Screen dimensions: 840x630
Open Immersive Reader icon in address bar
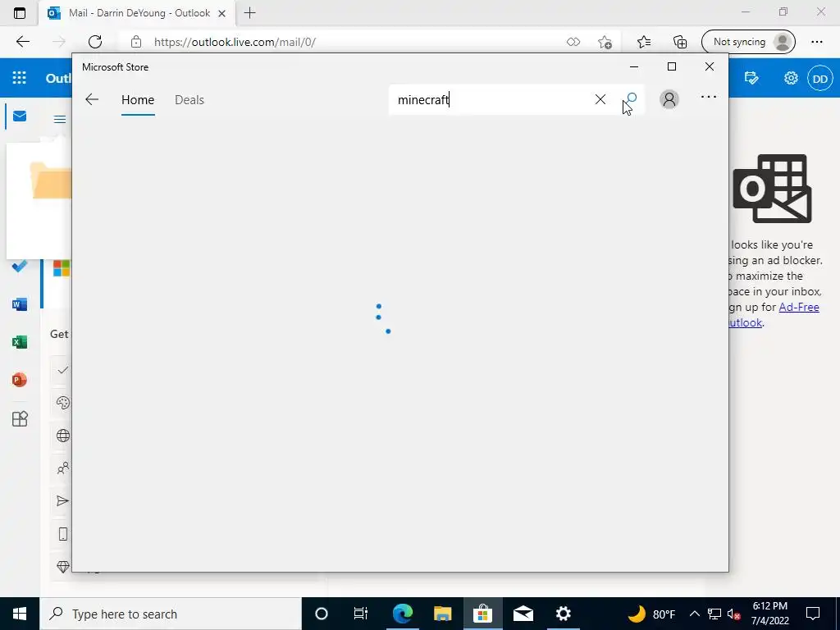(573, 42)
